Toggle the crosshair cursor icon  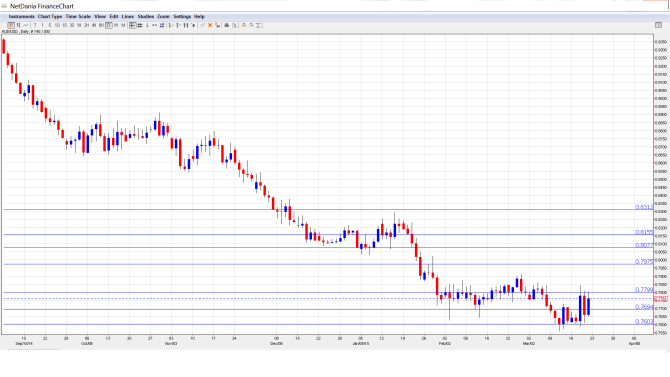(133, 25)
